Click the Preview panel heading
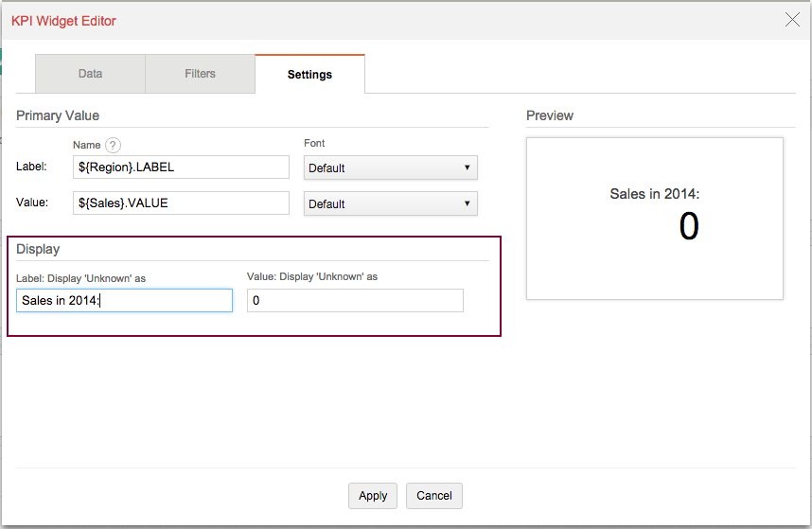Screen dimensions: 812x529 tap(550, 115)
